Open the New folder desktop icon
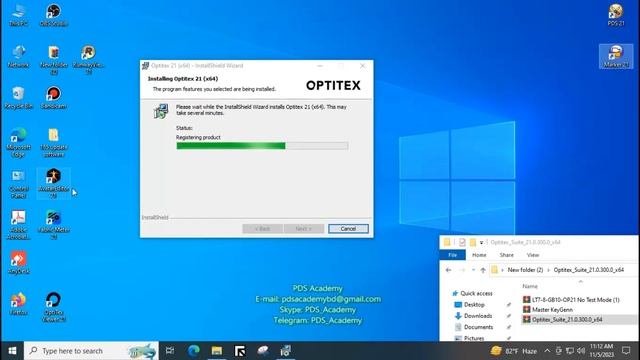640x360 pixels. 53,60
